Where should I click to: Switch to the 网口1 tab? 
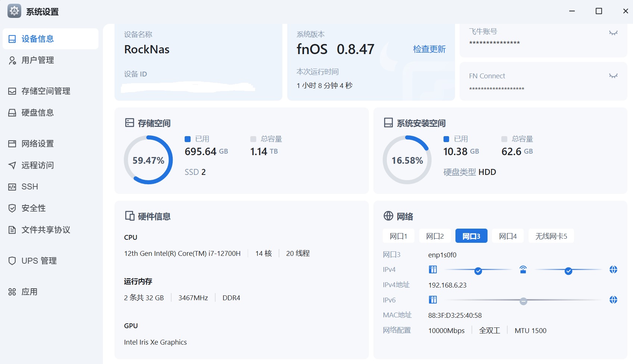pyautogui.click(x=398, y=236)
